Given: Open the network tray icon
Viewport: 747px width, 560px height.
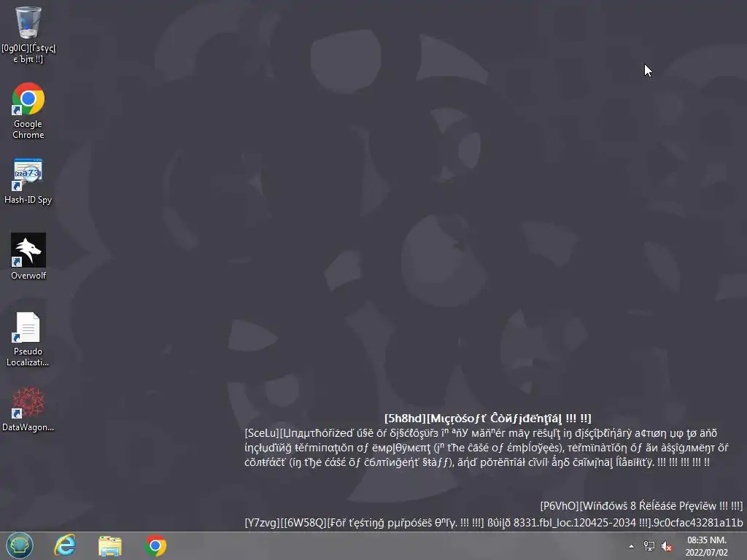Looking at the screenshot, I should pos(649,546).
